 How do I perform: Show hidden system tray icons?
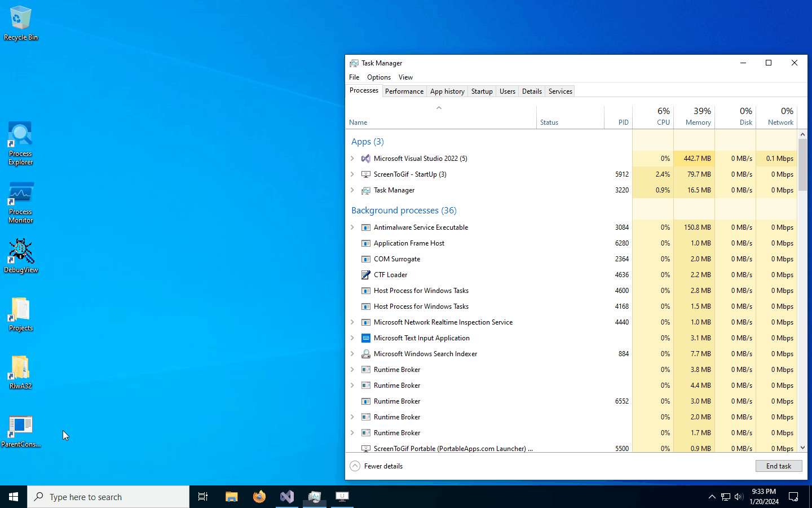(x=712, y=497)
